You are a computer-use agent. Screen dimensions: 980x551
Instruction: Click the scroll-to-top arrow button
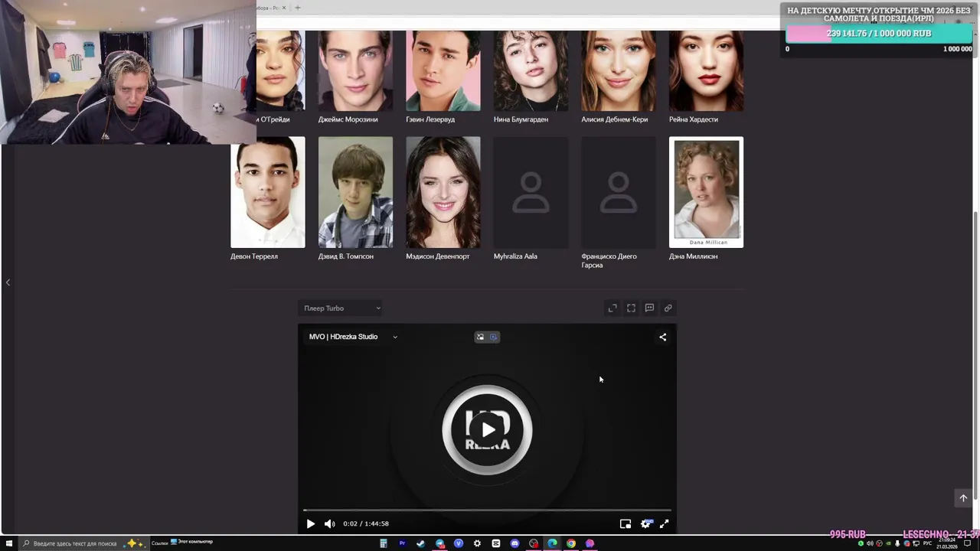click(963, 498)
